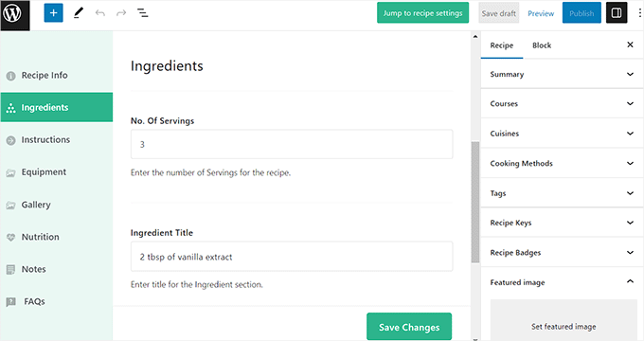
Task: Expand the Cuisines panel chevron
Action: click(x=630, y=134)
